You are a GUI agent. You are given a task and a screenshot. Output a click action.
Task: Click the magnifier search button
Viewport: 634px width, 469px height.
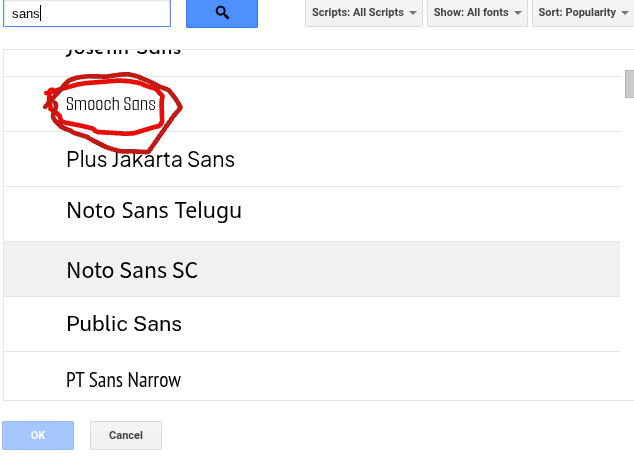(222, 13)
